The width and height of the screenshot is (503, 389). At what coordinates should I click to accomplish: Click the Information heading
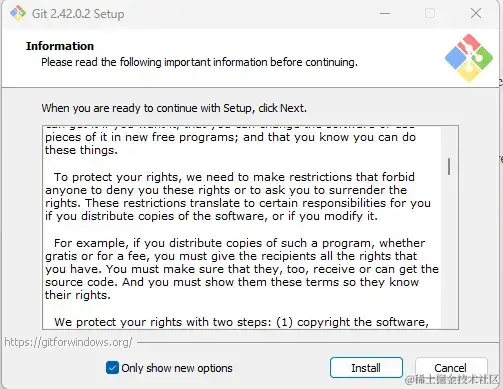pos(60,46)
